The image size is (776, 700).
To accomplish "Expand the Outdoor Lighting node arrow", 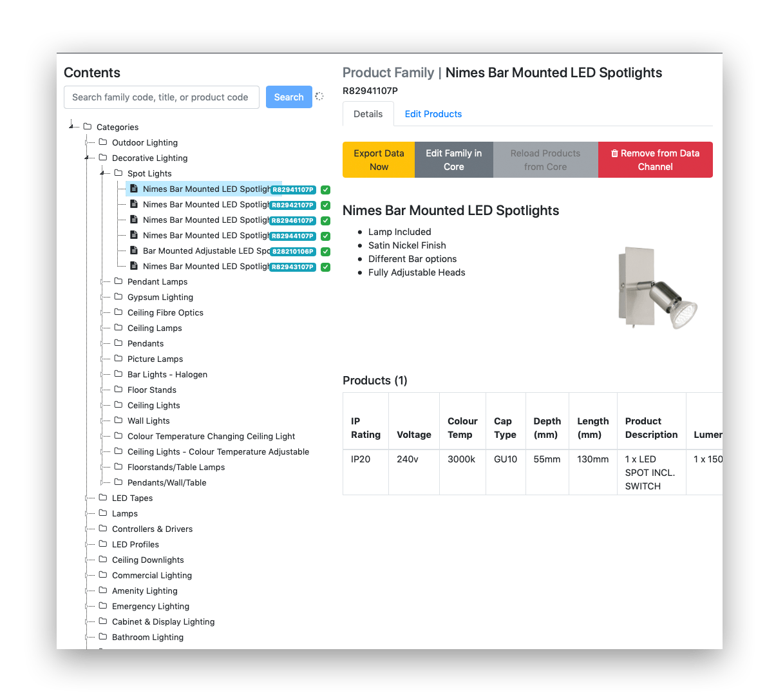I will pyautogui.click(x=87, y=142).
